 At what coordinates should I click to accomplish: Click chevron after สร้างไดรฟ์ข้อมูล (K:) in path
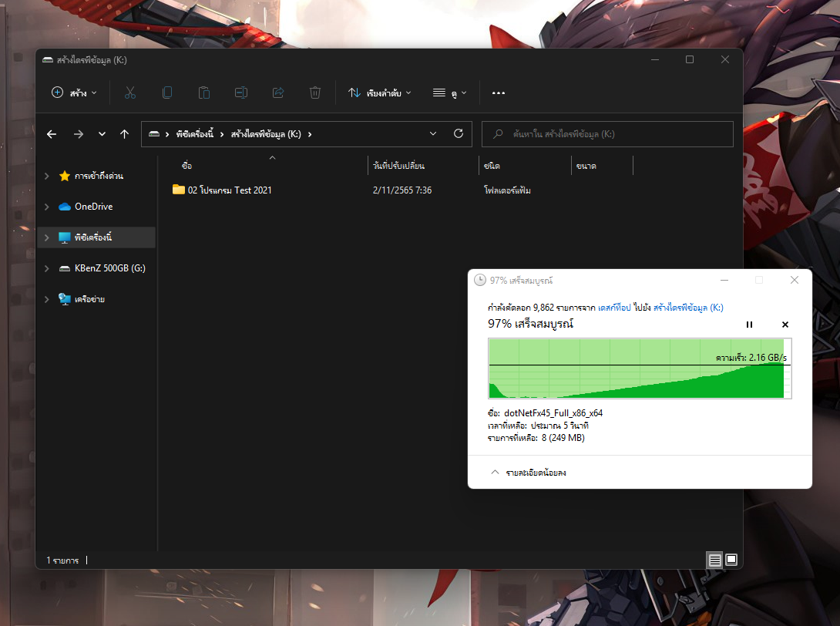[x=310, y=134]
